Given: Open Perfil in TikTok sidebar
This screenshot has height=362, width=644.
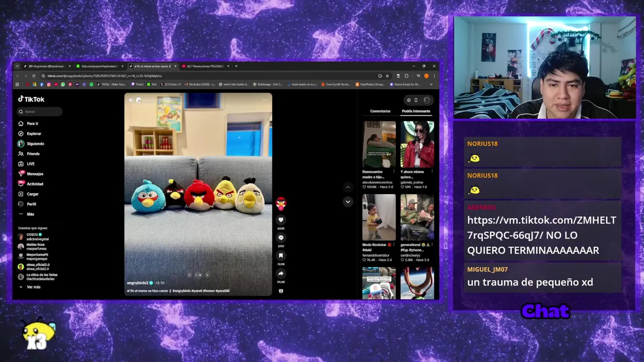Looking at the screenshot, I should [27, 204].
